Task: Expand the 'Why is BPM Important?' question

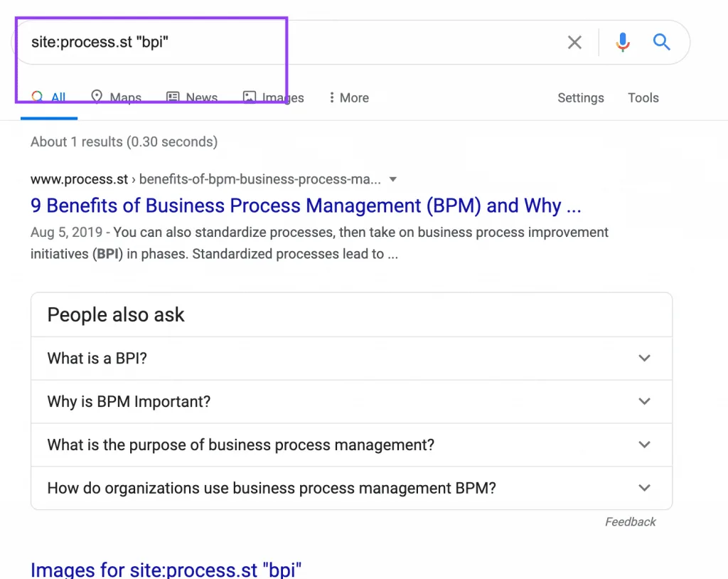Action: pos(351,401)
